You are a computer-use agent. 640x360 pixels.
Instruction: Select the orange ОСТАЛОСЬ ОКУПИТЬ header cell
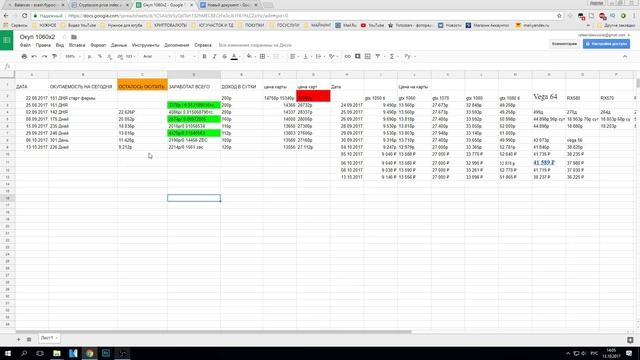[142, 84]
